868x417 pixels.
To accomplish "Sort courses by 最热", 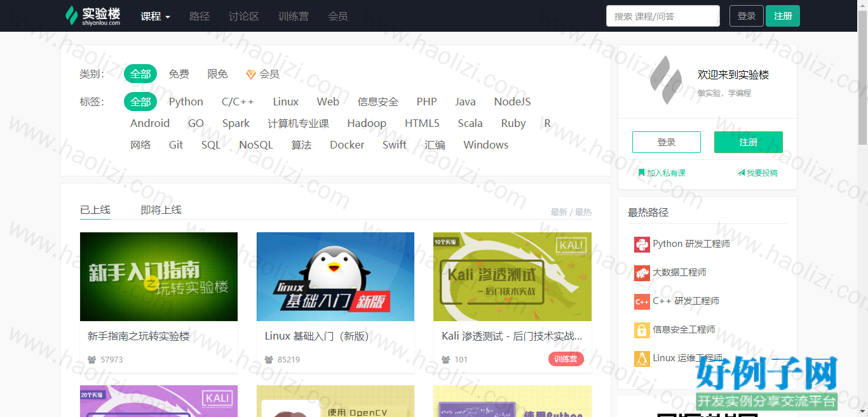I will click(x=583, y=212).
